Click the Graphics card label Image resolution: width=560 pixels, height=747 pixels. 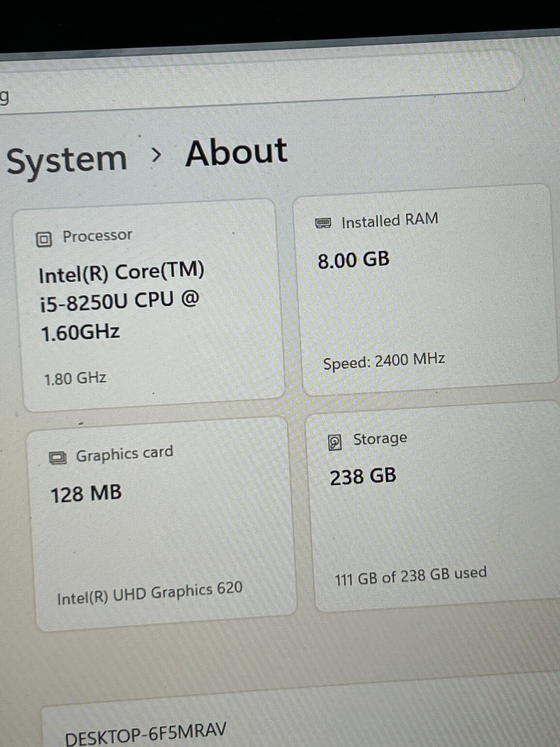tap(124, 454)
